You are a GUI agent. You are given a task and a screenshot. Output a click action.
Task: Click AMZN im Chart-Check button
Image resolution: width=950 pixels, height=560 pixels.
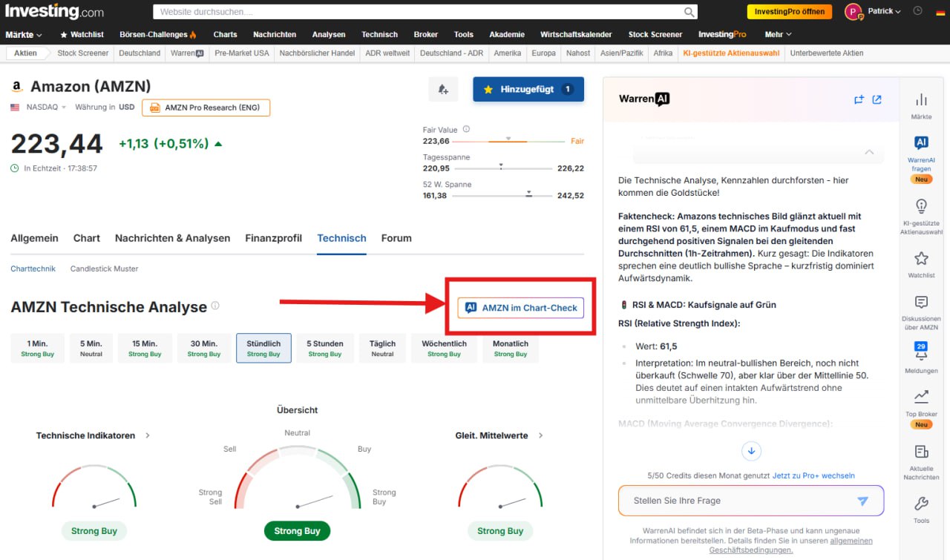(521, 308)
